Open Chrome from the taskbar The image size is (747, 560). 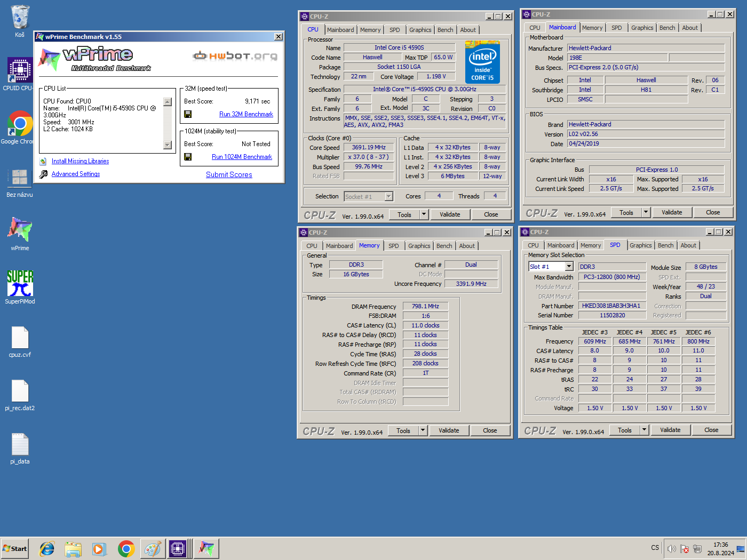(126, 549)
